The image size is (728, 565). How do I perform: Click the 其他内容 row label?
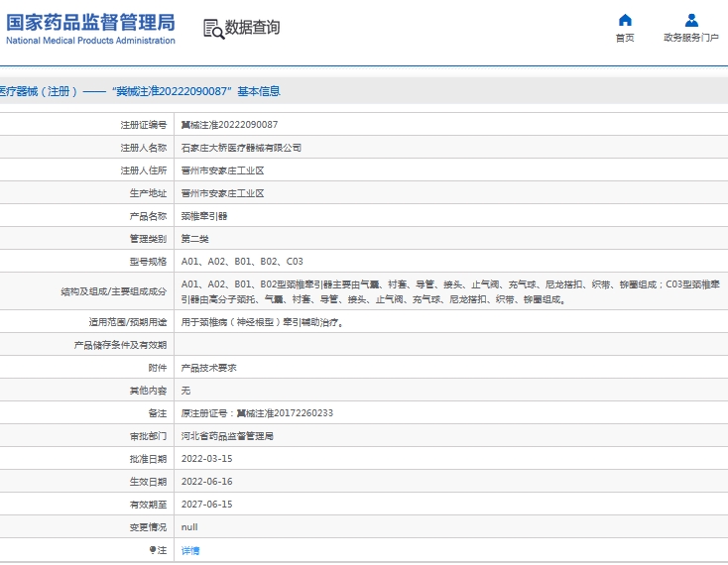148,391
